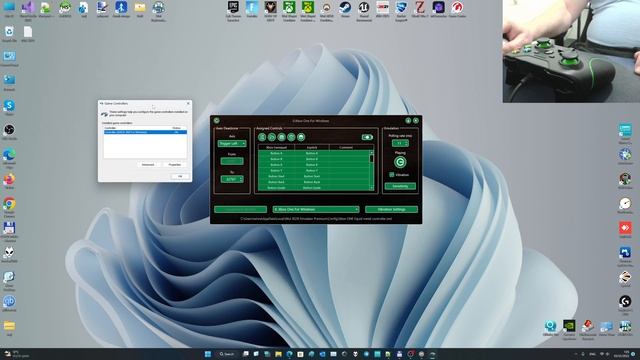Open the Microsoft Edge desktop icon
The height and width of the screenshot is (360, 640).
tap(9, 158)
